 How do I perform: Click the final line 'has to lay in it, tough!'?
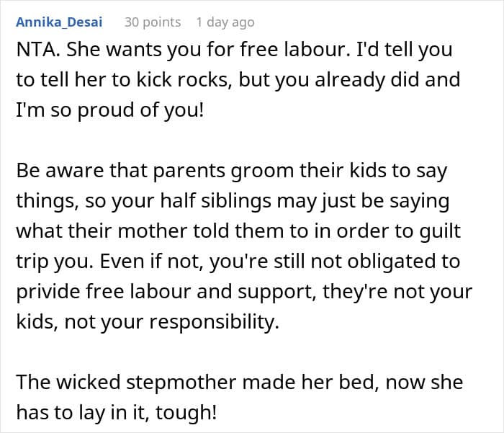(x=117, y=412)
